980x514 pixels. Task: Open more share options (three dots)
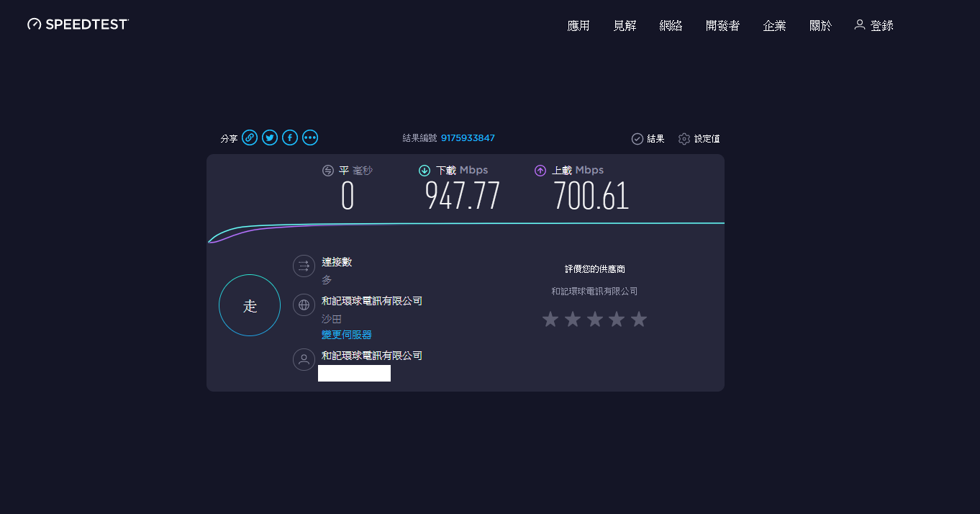coord(310,137)
